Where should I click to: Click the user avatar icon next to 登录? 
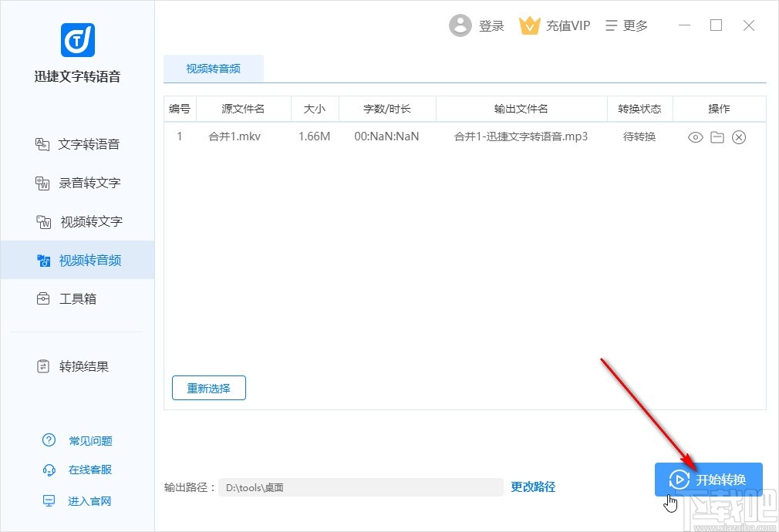click(x=460, y=25)
